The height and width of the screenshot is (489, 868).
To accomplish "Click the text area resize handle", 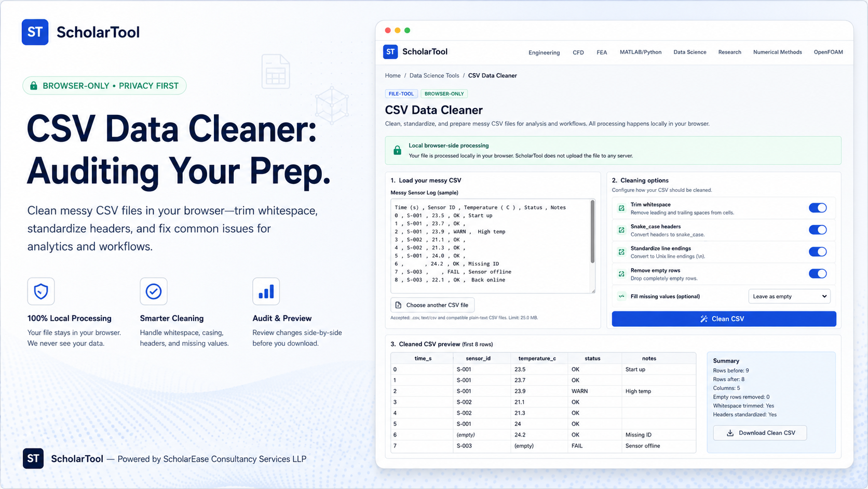I will click(593, 291).
